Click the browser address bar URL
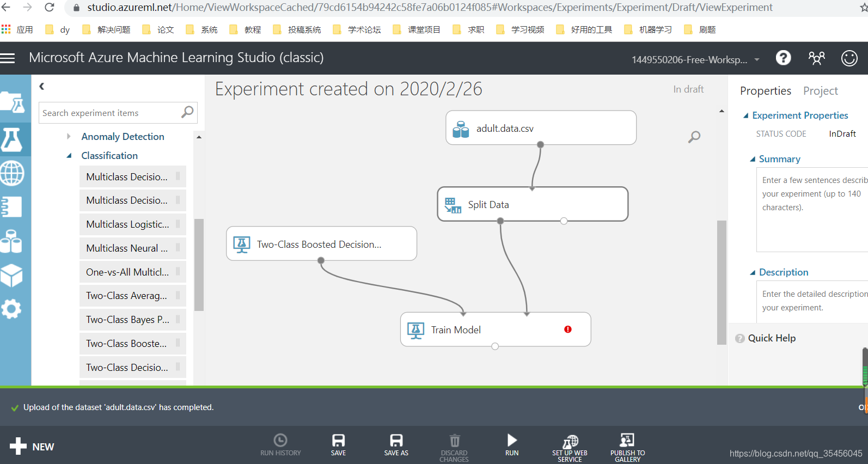The height and width of the screenshot is (464, 868). (430, 7)
